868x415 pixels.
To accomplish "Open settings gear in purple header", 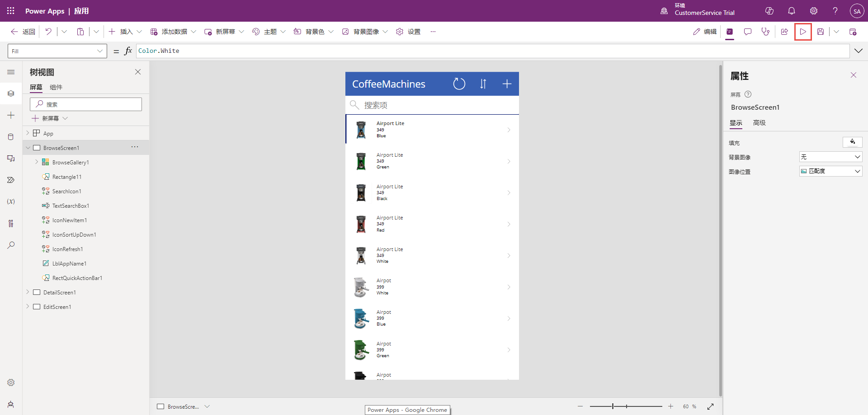I will (814, 11).
